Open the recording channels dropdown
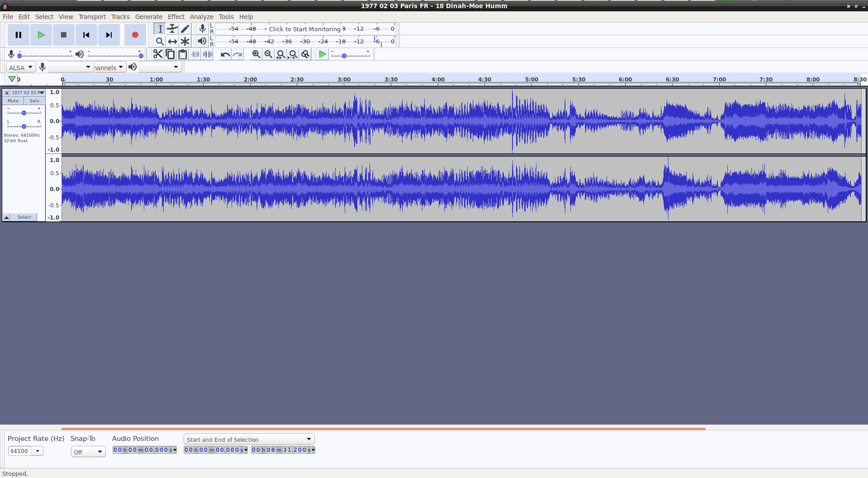 [x=110, y=67]
